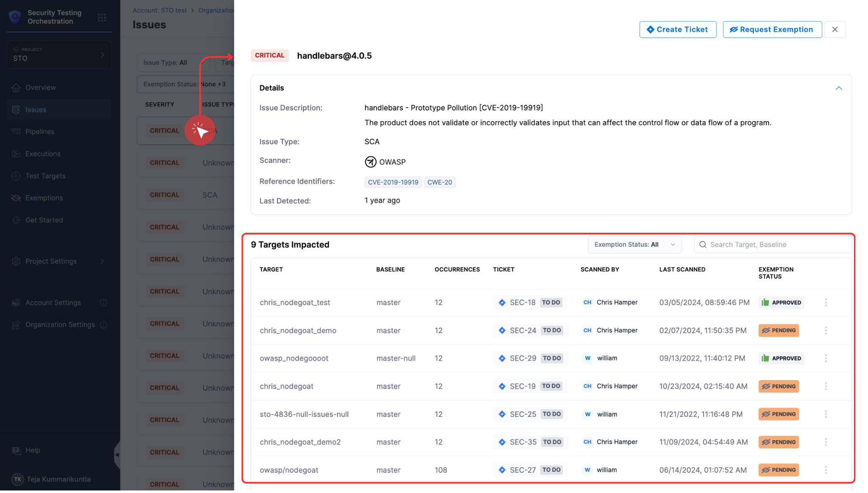The image size is (868, 493).
Task: Click the OWASP scanner icon
Action: pos(370,162)
